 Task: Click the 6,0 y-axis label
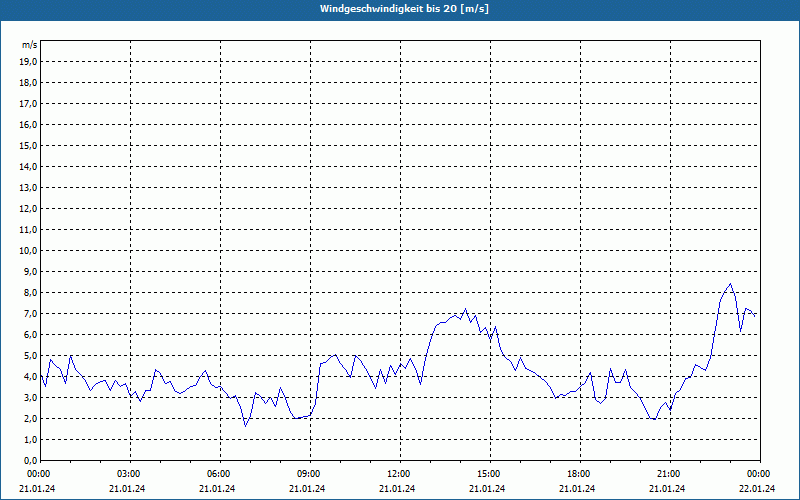(31, 334)
